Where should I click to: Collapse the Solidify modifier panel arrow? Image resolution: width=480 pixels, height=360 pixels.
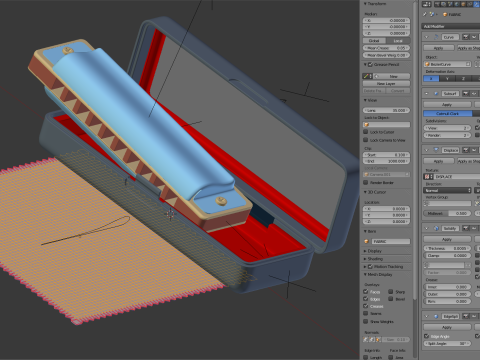[x=426, y=228]
